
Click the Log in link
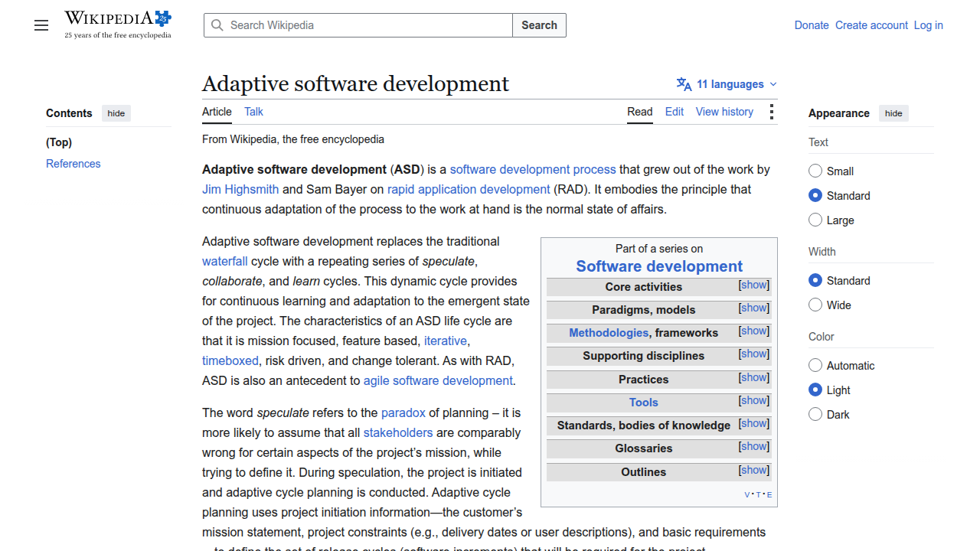(929, 25)
